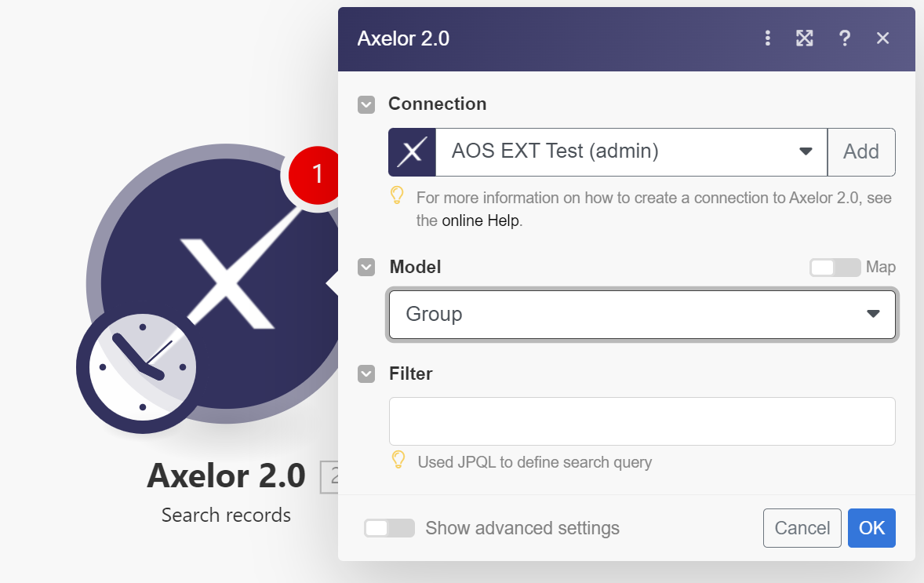924x583 pixels.
Task: Open the Model dropdown showing Group
Action: pyautogui.click(x=642, y=315)
